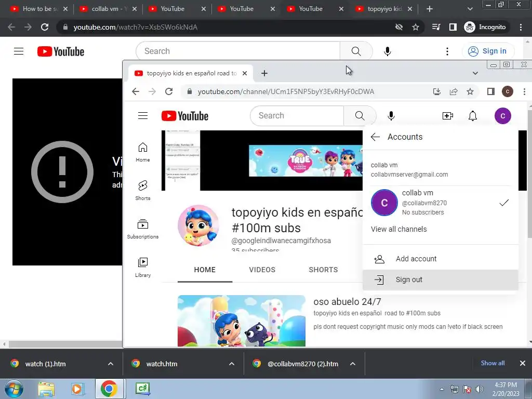Click the share page icon in the front address bar
The height and width of the screenshot is (399, 532).
454,91
